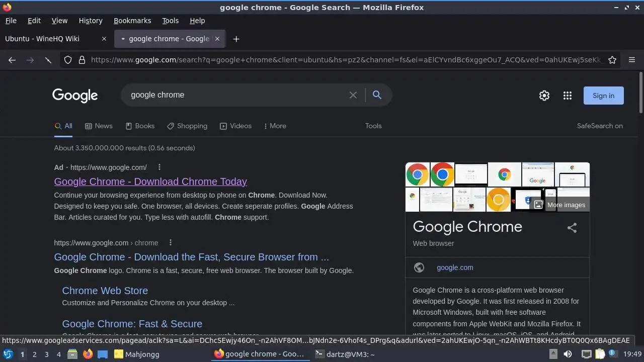Click the Google logo
Screen dimensions: 644x362
(x=75, y=96)
